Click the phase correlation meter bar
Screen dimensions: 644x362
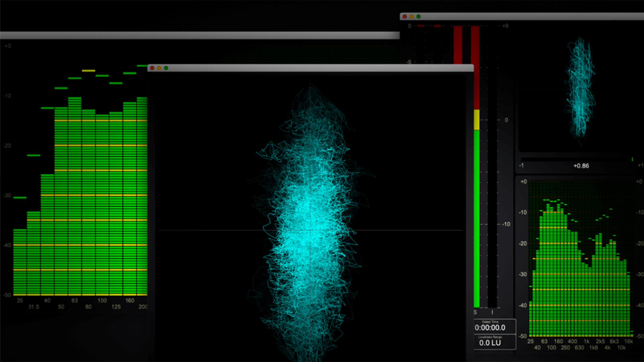(x=577, y=160)
